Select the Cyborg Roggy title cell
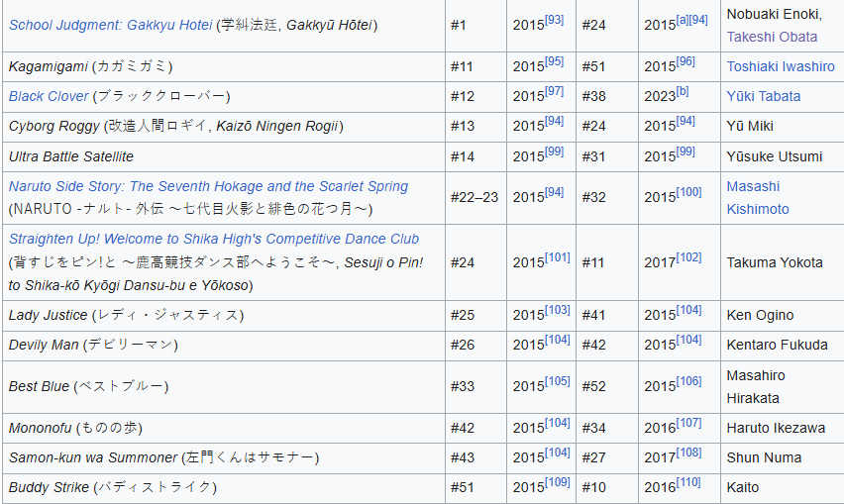Image resolution: width=844 pixels, height=504 pixels. [x=224, y=127]
